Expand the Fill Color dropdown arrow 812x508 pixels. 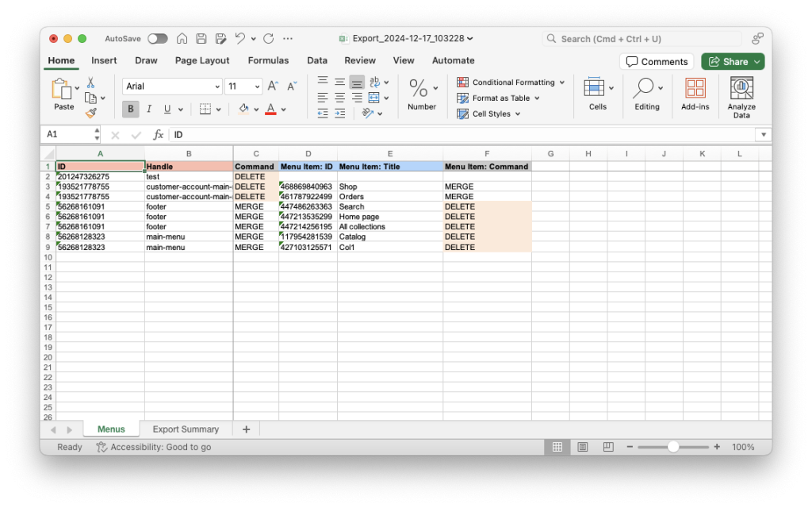click(256, 109)
